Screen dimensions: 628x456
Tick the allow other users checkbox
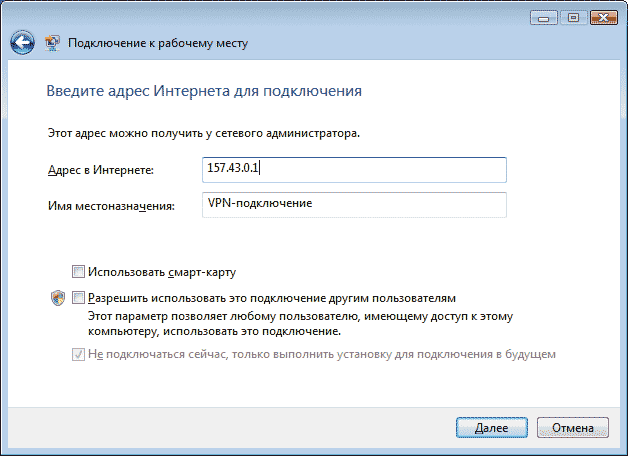[x=78, y=298]
